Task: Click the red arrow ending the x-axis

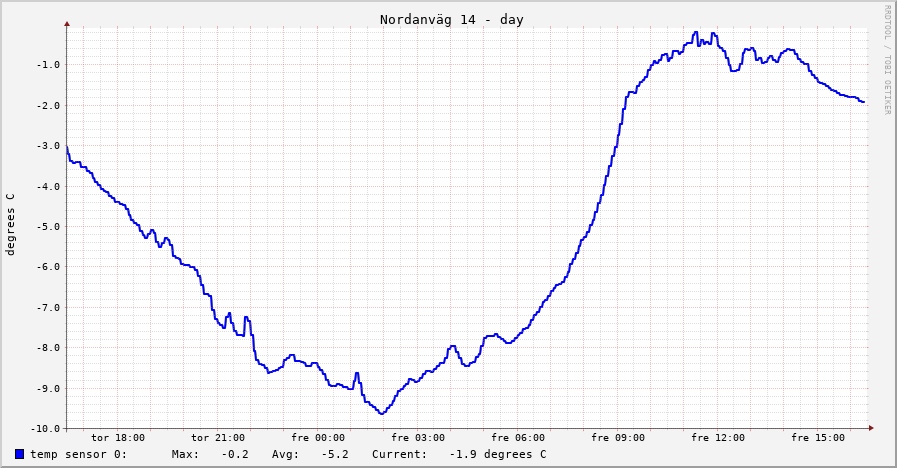Action: pyautogui.click(x=871, y=428)
